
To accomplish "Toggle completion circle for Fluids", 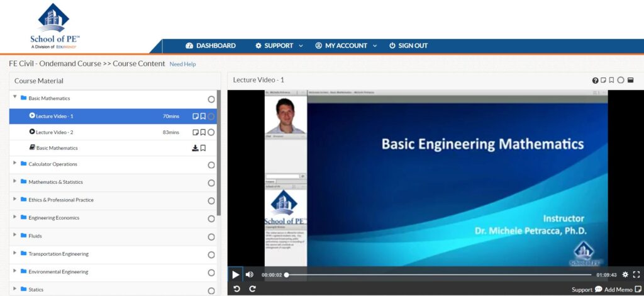I will tap(211, 237).
